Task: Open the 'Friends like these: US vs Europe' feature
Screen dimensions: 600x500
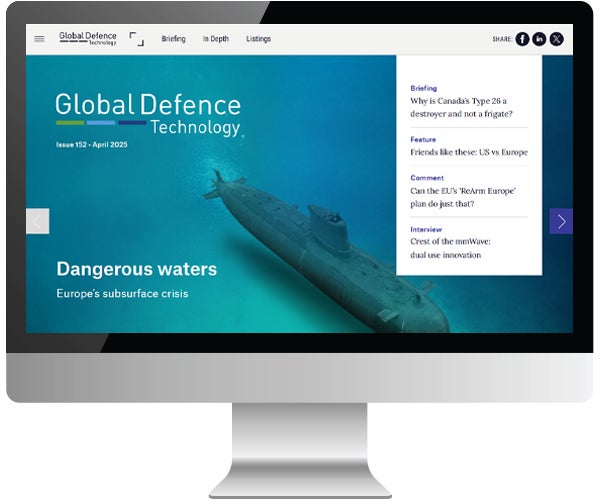Action: [468, 152]
